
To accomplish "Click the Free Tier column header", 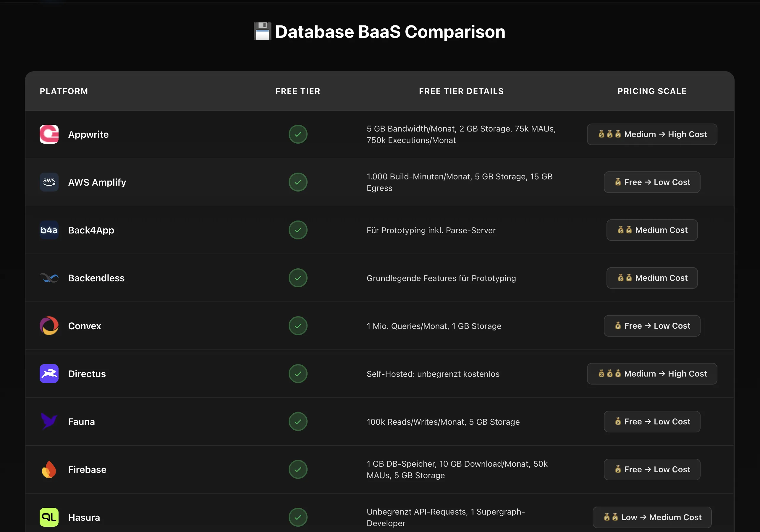I will (x=298, y=91).
